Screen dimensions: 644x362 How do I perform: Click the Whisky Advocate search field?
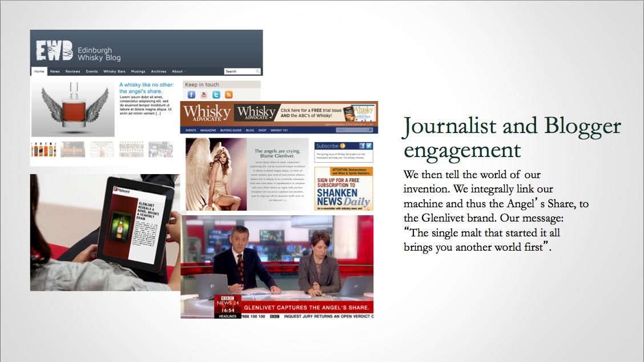[x=355, y=130]
